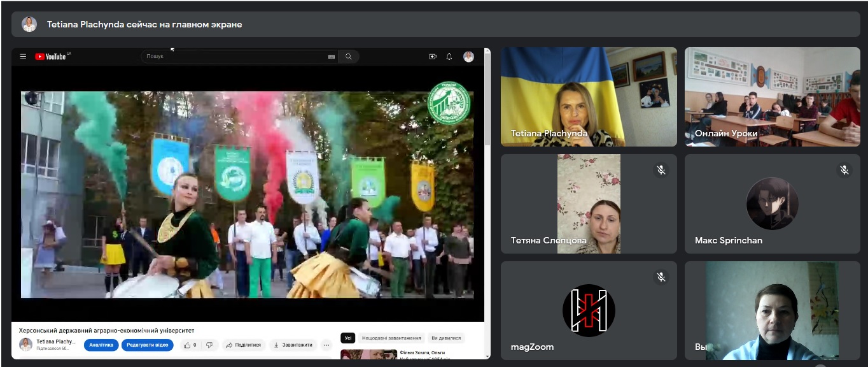
Task: Open the Фільм Земля recommended video thumbnail
Action: click(x=369, y=354)
